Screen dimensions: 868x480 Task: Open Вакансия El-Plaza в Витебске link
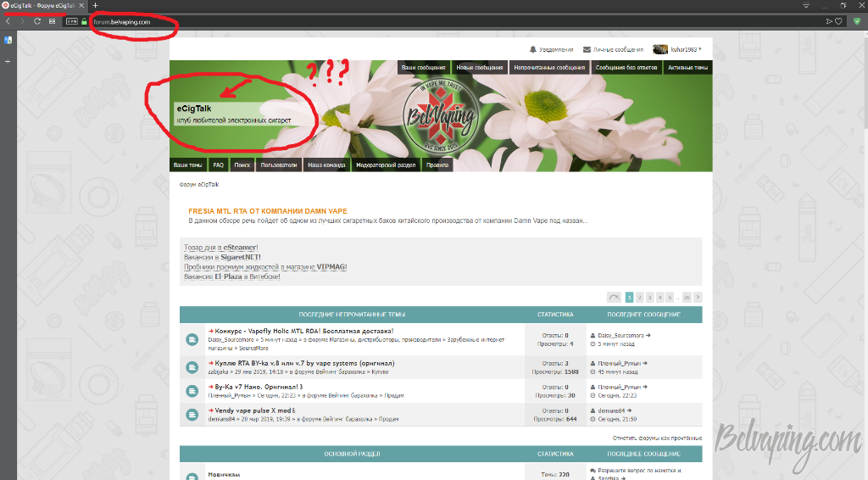(x=232, y=276)
